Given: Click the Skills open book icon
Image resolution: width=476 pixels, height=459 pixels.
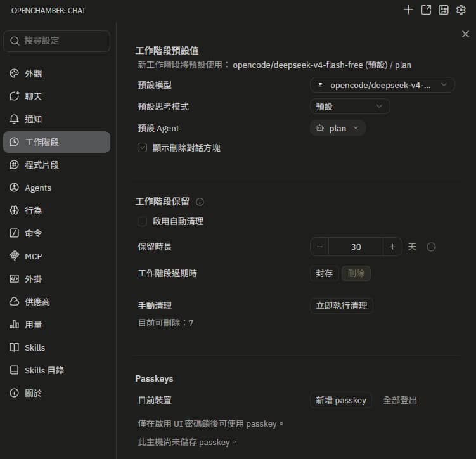Looking at the screenshot, I should (14, 347).
